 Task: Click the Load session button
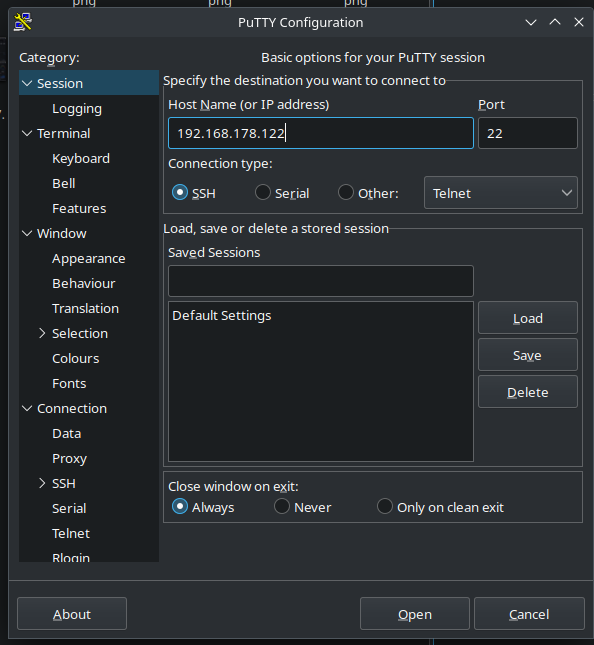point(528,318)
